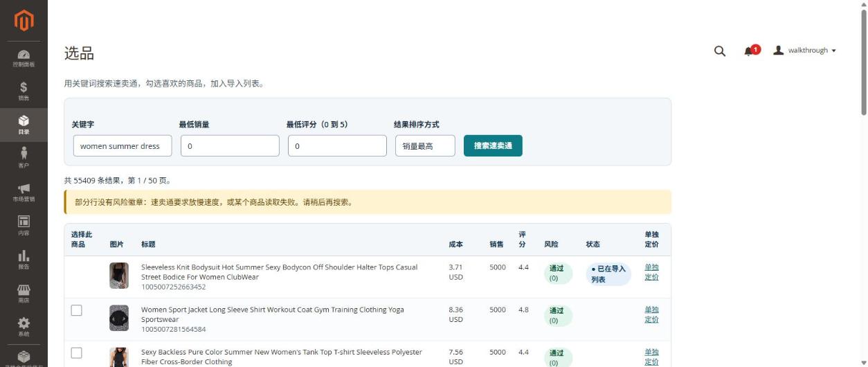Click the 4.8 rating cell

point(524,310)
